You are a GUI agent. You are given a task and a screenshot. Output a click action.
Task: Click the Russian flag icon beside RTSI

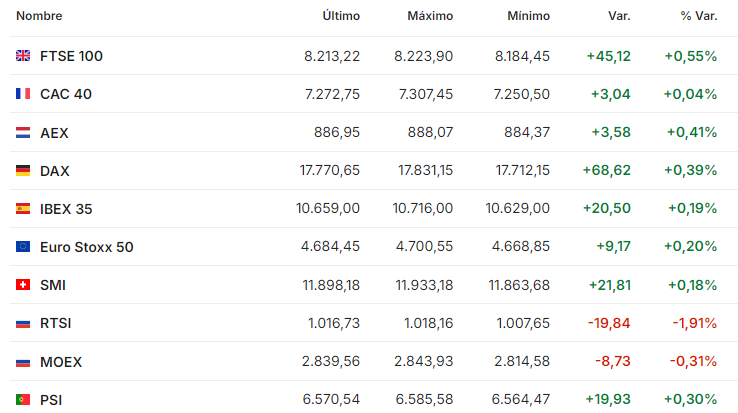[23, 324]
